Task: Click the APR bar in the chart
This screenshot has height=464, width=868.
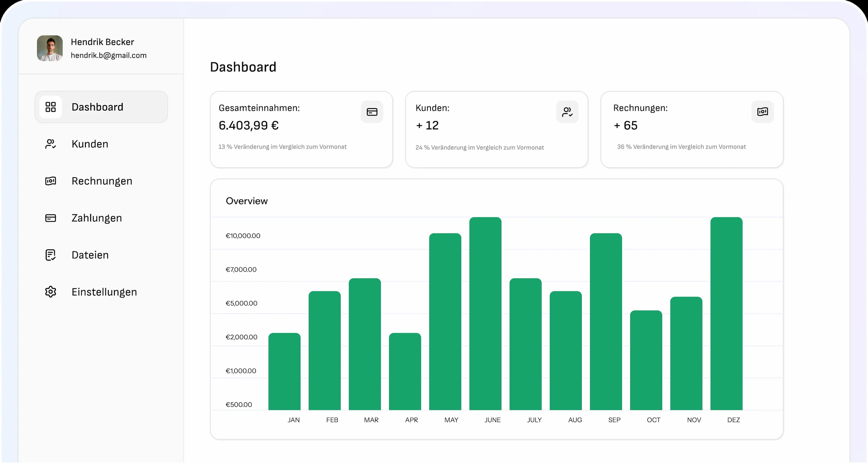Action: (x=405, y=371)
